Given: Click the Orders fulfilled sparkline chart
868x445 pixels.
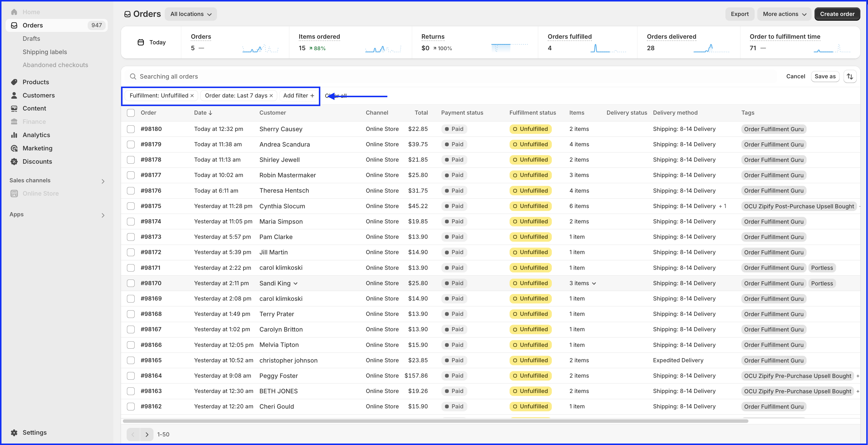Looking at the screenshot, I should point(608,48).
